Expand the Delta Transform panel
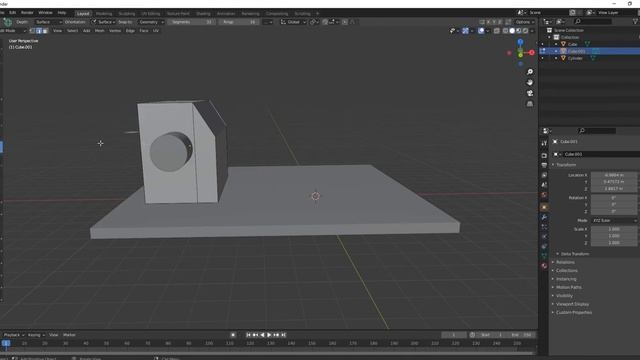 575,254
